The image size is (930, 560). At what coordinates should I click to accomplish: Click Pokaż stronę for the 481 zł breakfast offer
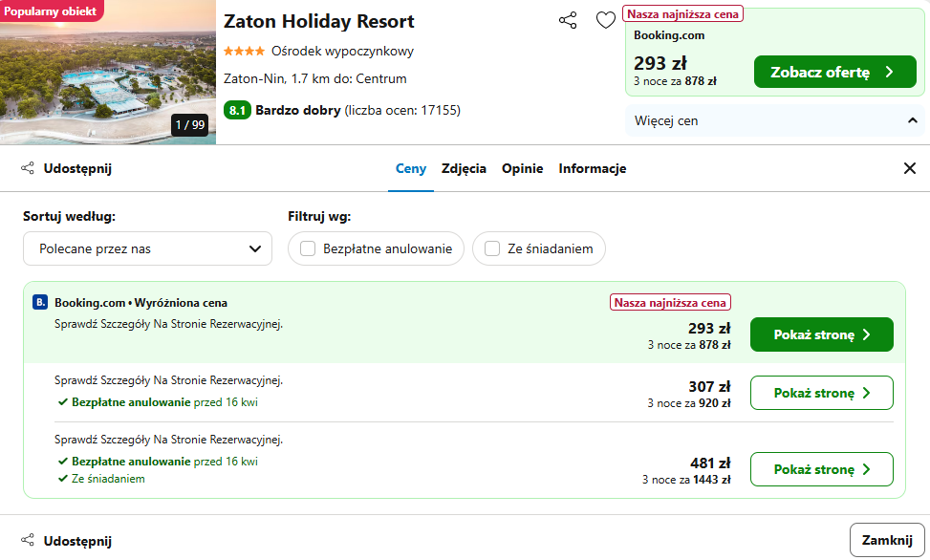point(821,469)
